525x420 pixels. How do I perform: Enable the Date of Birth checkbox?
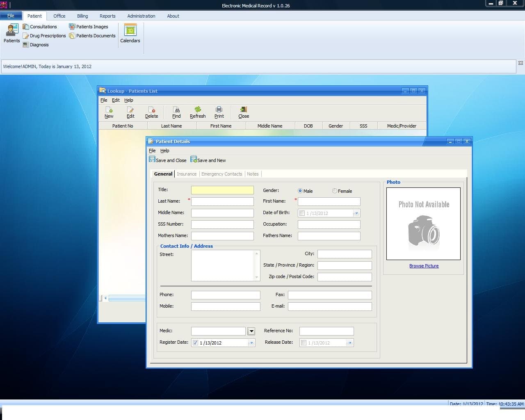pyautogui.click(x=302, y=213)
